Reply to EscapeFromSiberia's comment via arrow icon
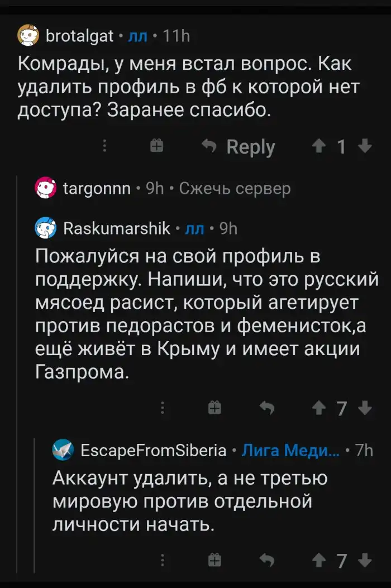 click(268, 560)
